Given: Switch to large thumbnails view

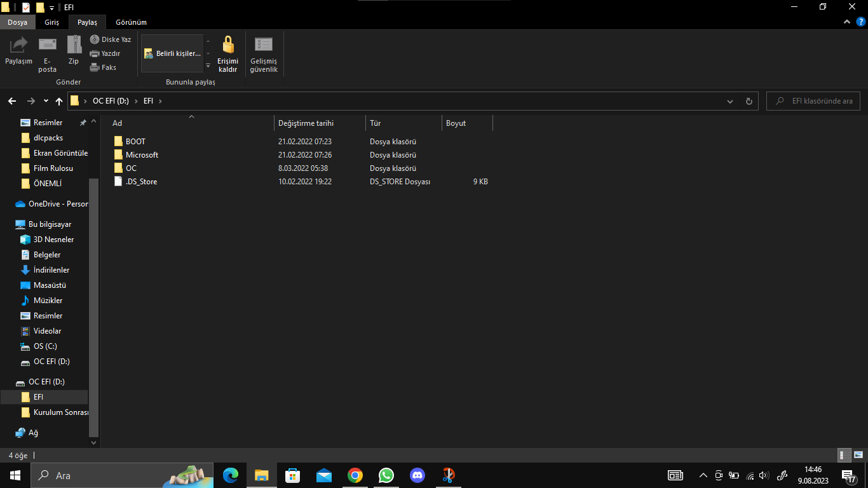Looking at the screenshot, I should coord(858,455).
